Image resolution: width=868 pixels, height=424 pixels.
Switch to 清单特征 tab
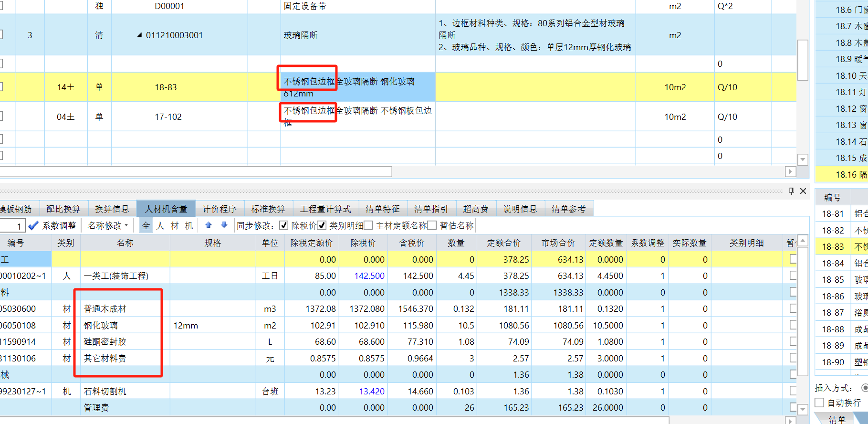tap(383, 209)
